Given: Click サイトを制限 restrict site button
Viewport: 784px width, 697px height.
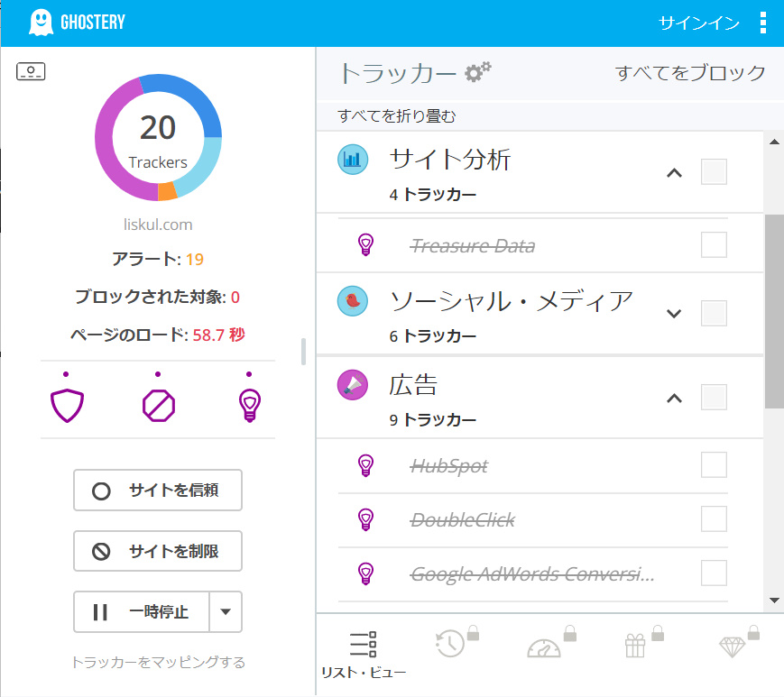Looking at the screenshot, I should click(158, 551).
